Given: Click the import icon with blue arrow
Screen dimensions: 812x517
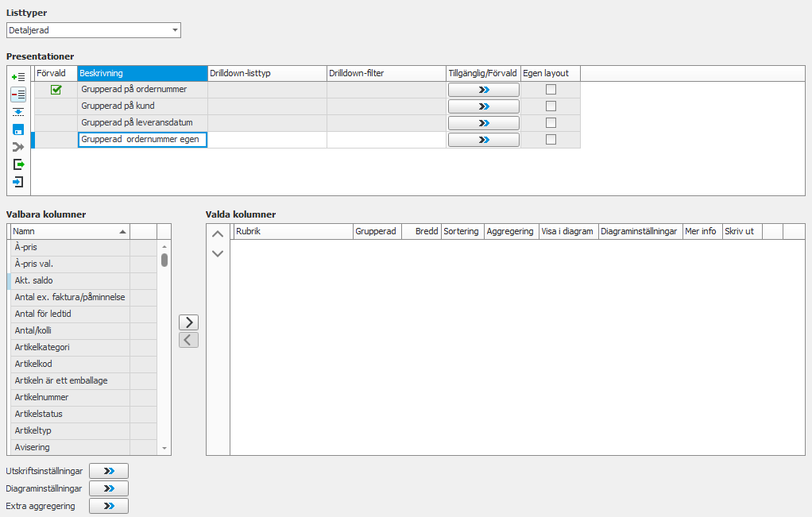Looking at the screenshot, I should click(x=18, y=182).
